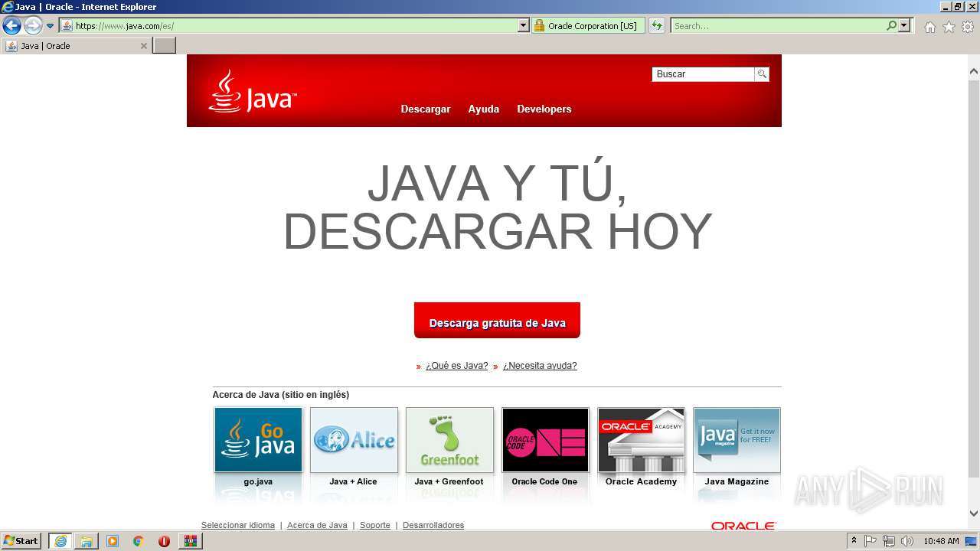Image resolution: width=980 pixels, height=551 pixels.
Task: Click the 'Java Magazine' caption
Action: point(737,481)
